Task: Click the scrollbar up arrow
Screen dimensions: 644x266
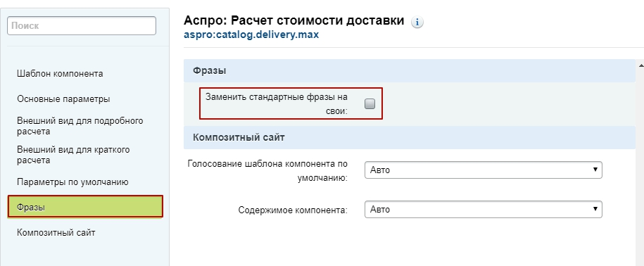Action: [x=640, y=65]
